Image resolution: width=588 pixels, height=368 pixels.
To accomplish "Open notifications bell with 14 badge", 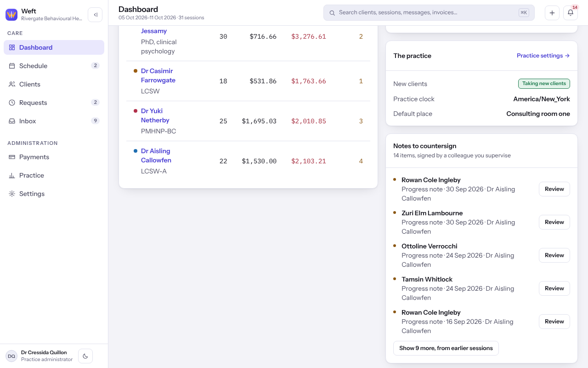I will (571, 13).
